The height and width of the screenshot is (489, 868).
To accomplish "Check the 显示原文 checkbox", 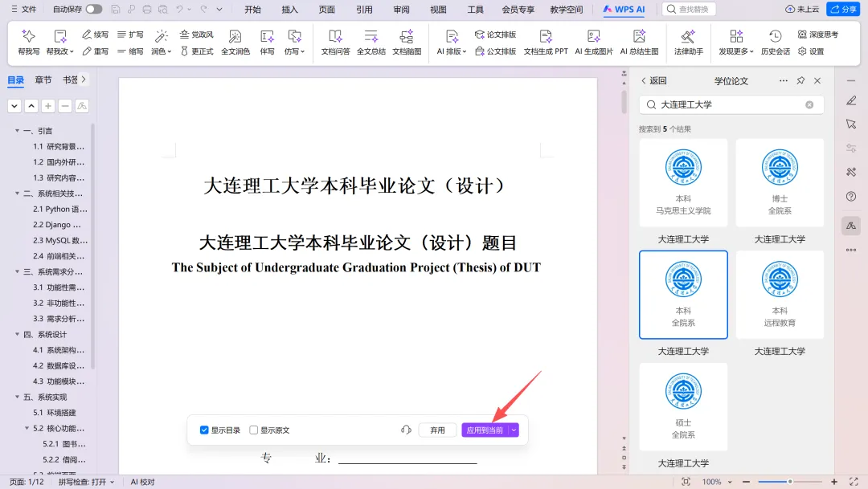I will tap(253, 430).
